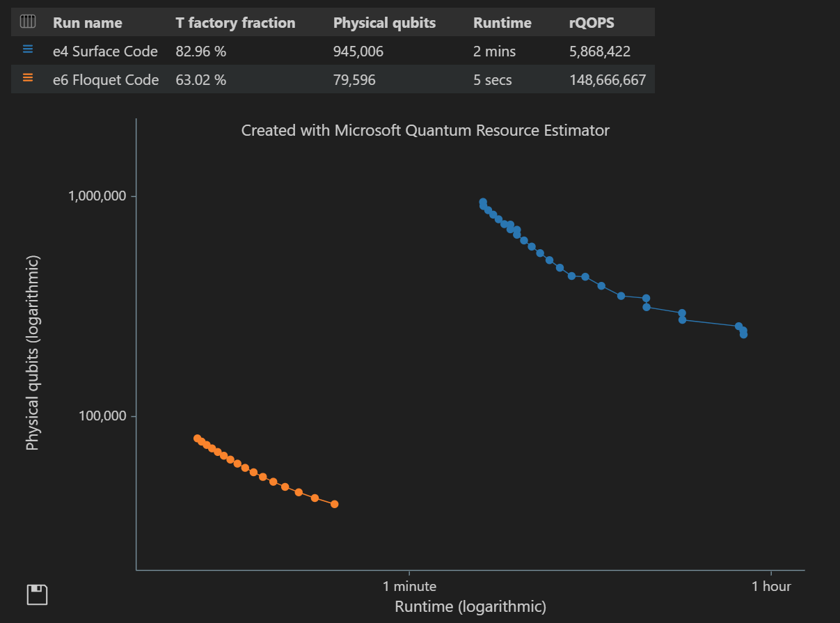840x623 pixels.
Task: Click the save chart floppy disk icon
Action: pyautogui.click(x=36, y=594)
